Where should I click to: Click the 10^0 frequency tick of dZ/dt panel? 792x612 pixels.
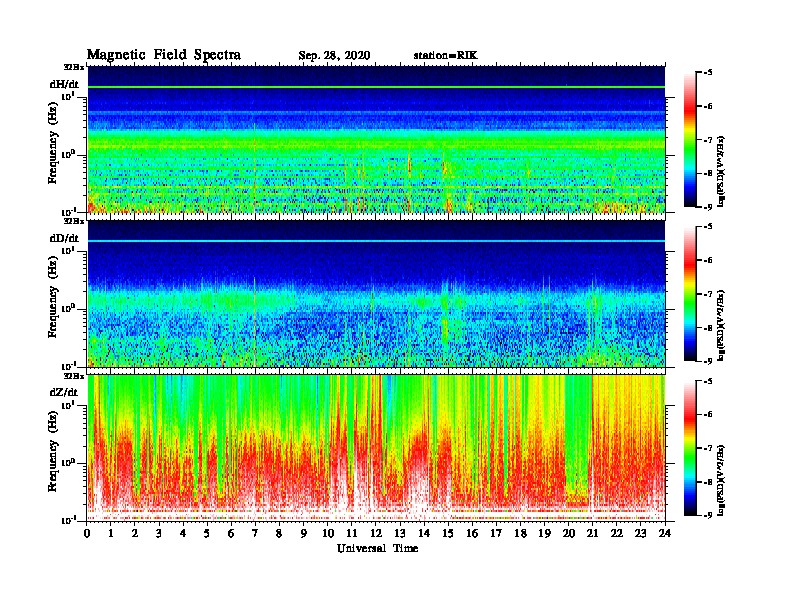click(68, 463)
